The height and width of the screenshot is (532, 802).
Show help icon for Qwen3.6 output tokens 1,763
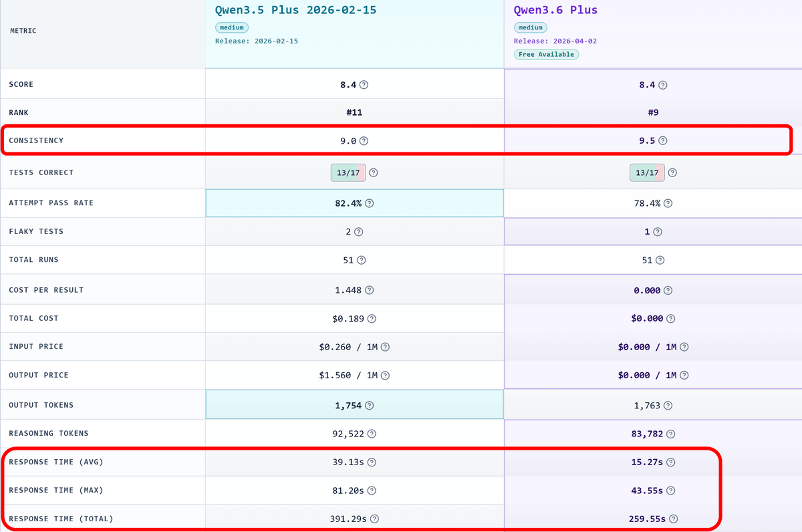click(668, 405)
